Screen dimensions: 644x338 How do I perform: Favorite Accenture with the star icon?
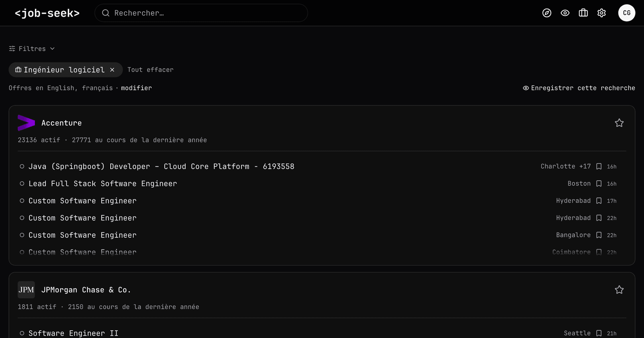pyautogui.click(x=619, y=123)
